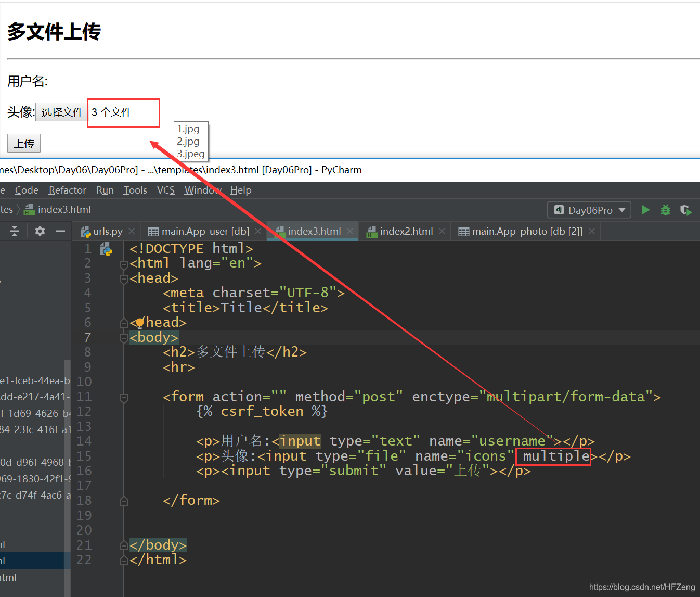Open project panel settings gear
700x597 pixels.
[x=40, y=231]
